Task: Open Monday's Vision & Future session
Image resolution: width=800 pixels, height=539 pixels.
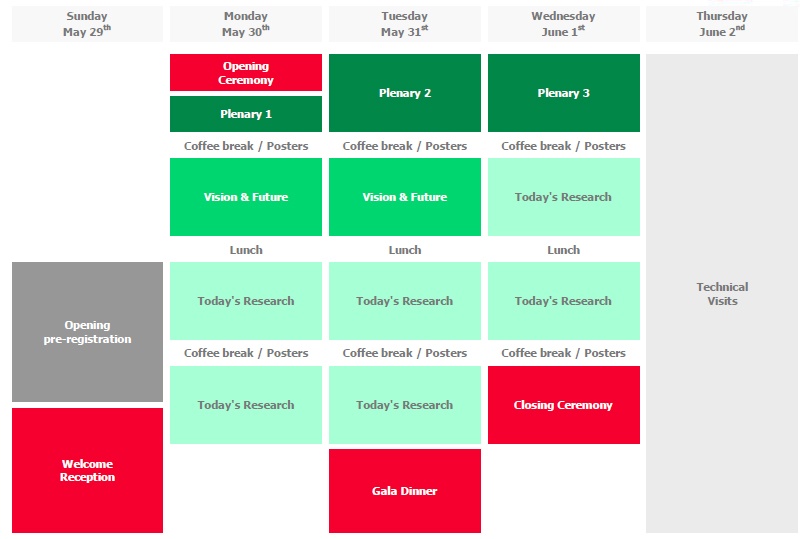Action: [246, 197]
